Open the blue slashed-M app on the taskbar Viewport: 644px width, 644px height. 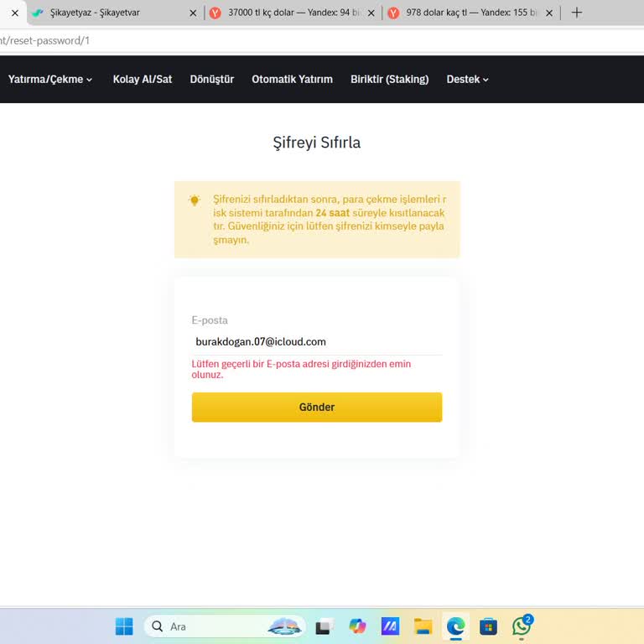point(390,626)
